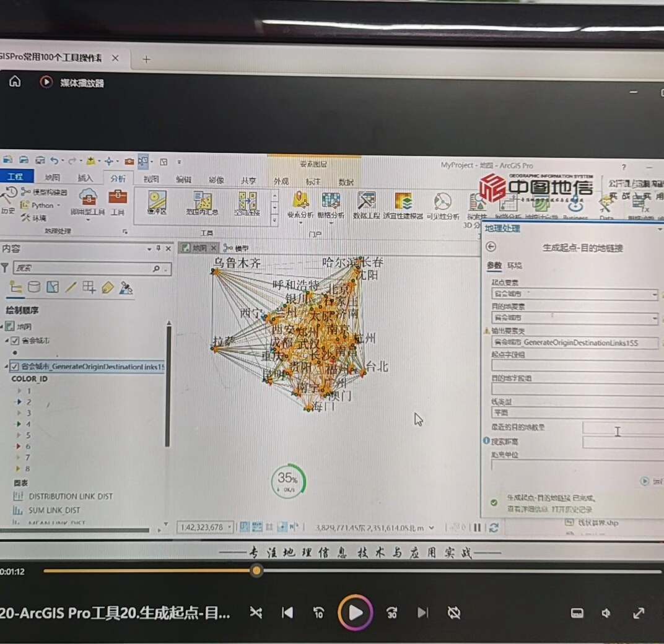Viewport: 664px width, 644px height.
Task: Switch to the 插入 ribbon tab
Action: (85, 178)
